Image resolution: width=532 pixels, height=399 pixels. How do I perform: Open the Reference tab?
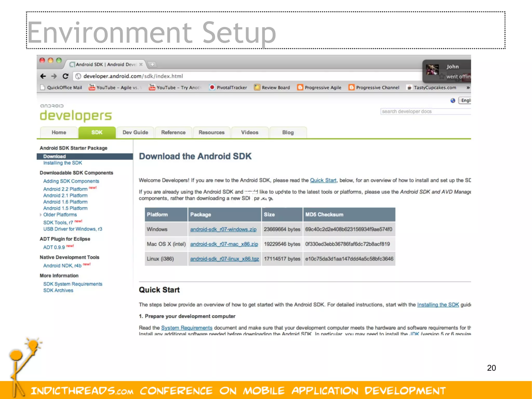pyautogui.click(x=174, y=133)
